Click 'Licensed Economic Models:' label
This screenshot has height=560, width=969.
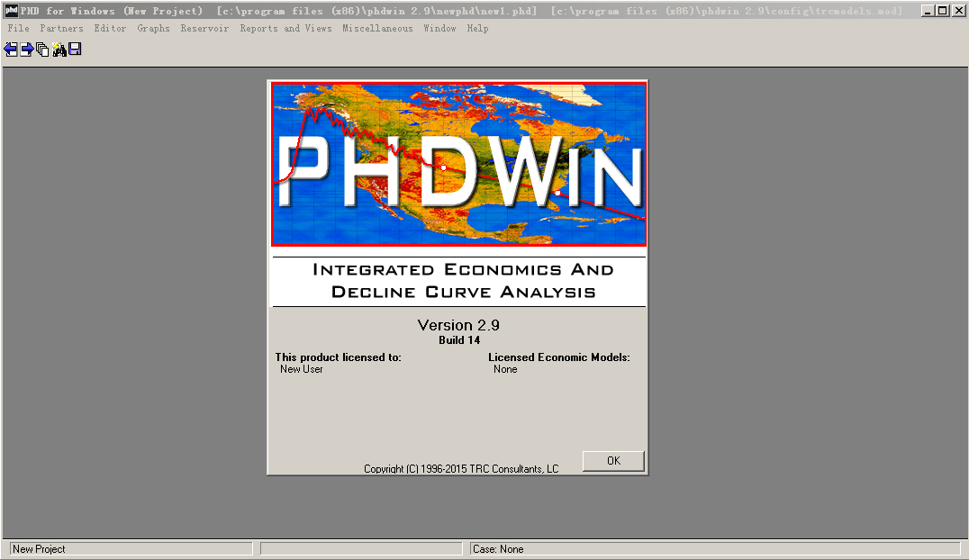(x=559, y=357)
